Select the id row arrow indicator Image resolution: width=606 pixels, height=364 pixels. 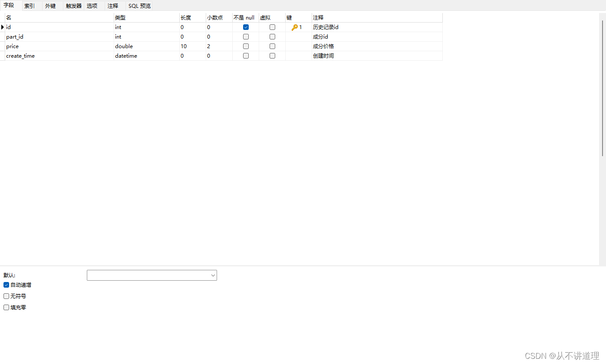click(2, 27)
